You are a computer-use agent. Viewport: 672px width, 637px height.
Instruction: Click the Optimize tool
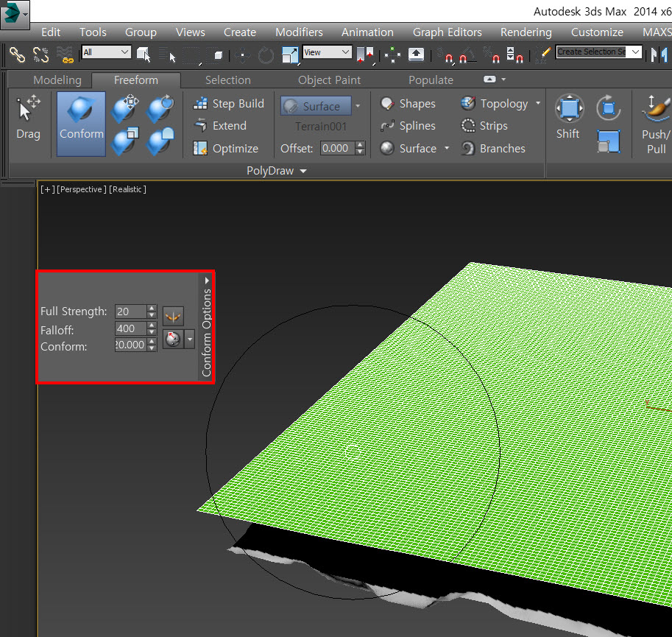pos(225,149)
